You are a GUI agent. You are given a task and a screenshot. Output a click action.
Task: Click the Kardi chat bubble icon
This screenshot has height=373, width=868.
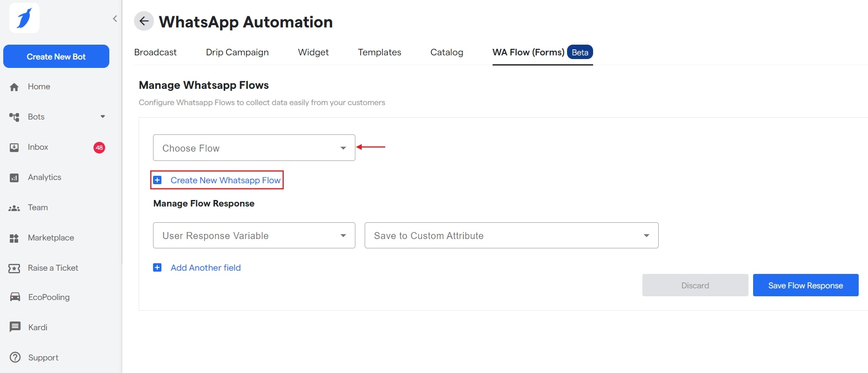click(15, 327)
